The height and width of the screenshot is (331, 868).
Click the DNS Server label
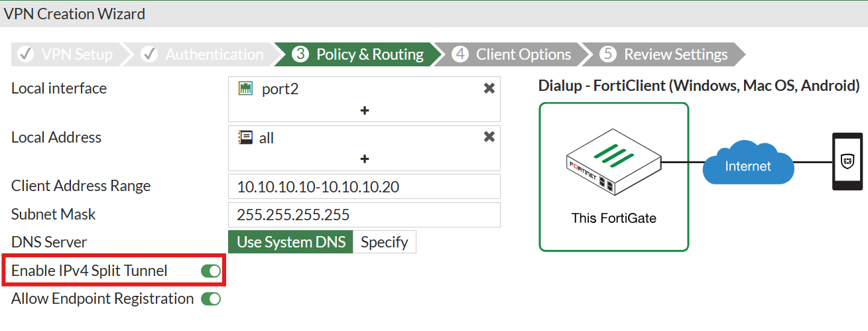(49, 242)
